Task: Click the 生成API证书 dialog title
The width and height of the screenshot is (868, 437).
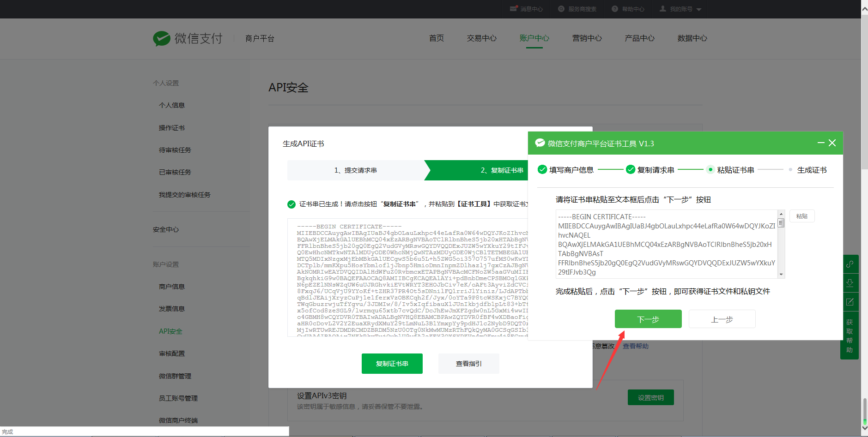Action: (x=303, y=144)
